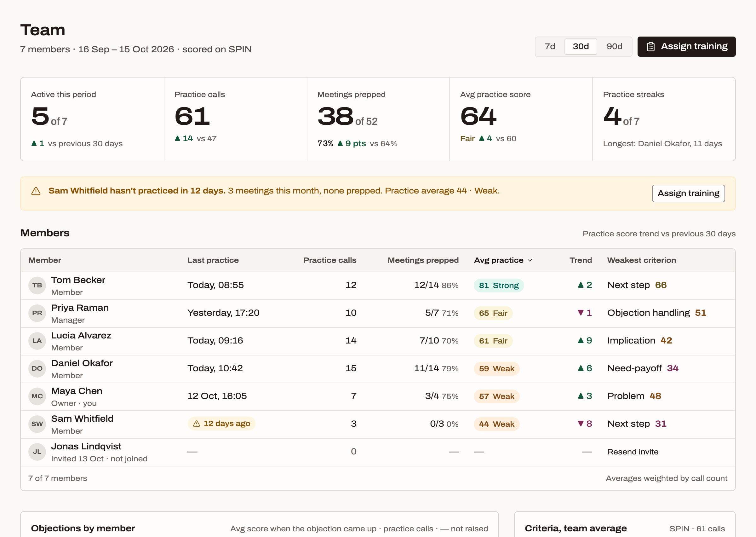Click the 81 Strong score badge
The height and width of the screenshot is (537, 756).
coord(499,286)
